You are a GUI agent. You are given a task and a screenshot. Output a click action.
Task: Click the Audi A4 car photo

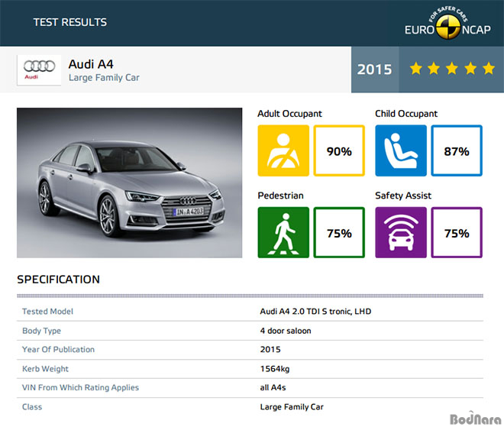130,183
